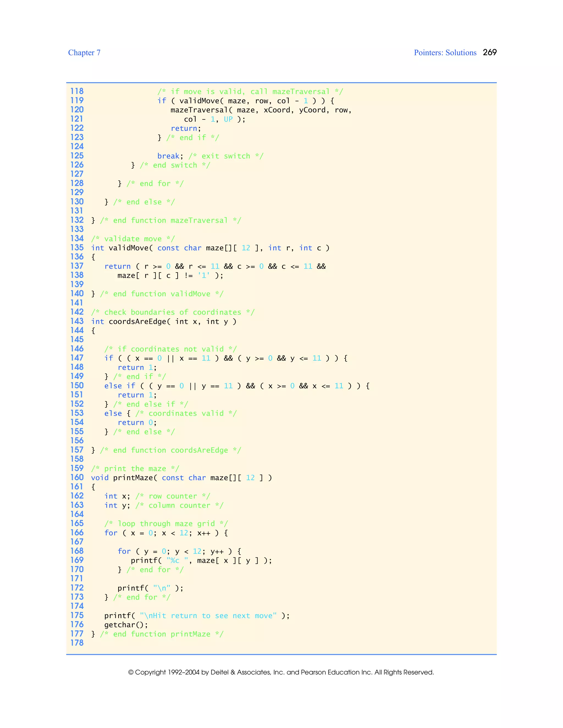Click the 'return 0;' statement
The image size is (563, 728).
click(137, 422)
